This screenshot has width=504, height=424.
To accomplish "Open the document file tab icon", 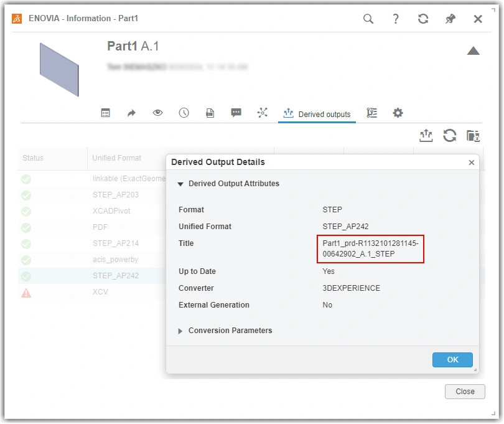I will 210,113.
